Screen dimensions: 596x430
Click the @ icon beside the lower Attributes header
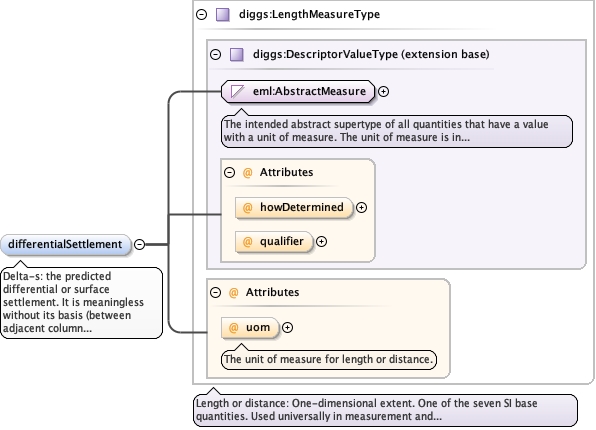(x=233, y=292)
